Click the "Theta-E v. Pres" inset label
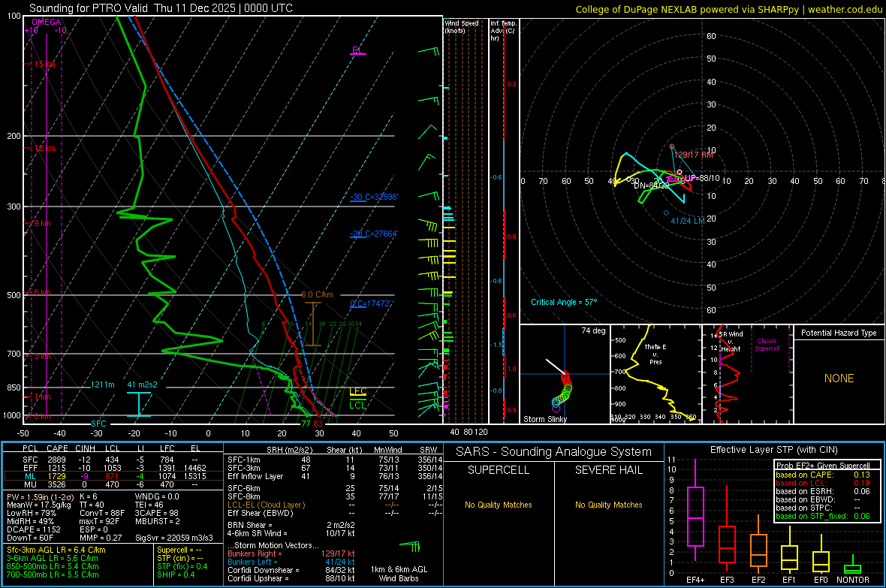Image resolution: width=886 pixels, height=588 pixels. click(655, 354)
